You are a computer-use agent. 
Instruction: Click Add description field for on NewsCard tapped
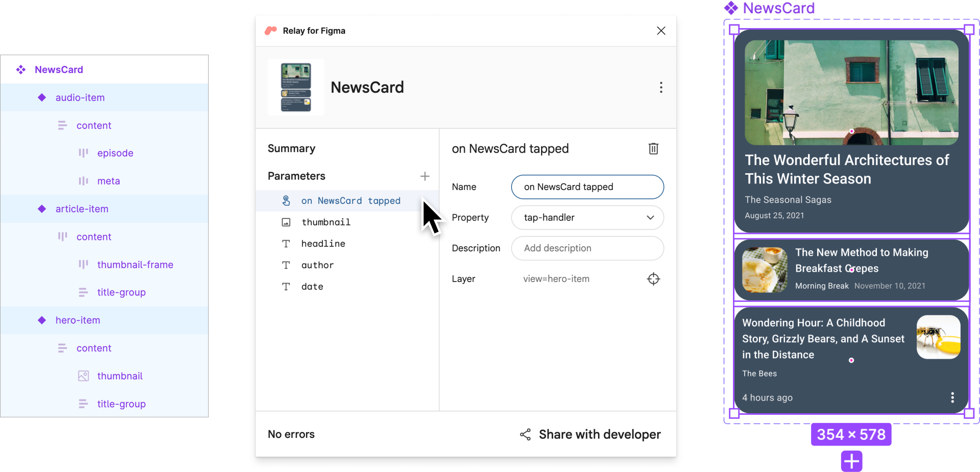587,248
